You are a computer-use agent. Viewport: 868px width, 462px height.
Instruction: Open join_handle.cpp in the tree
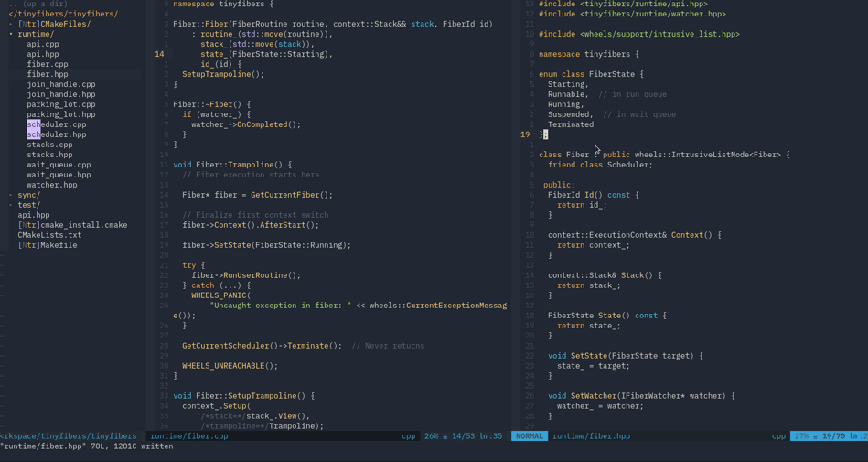coord(61,84)
